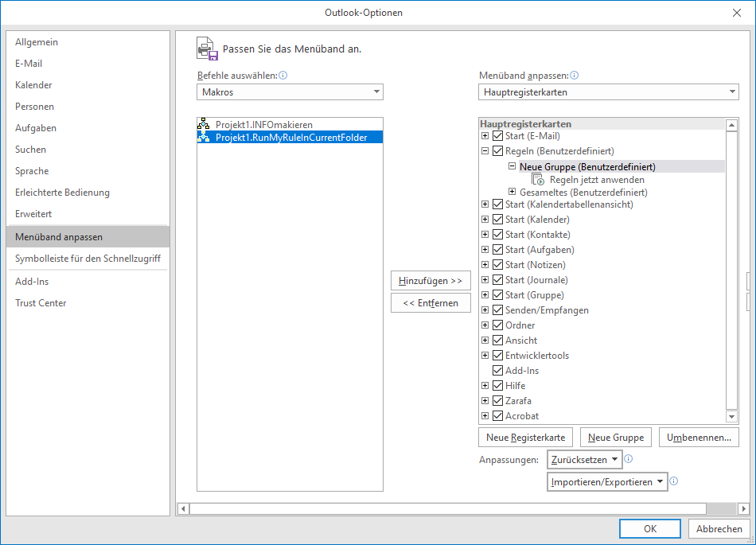Image resolution: width=756 pixels, height=545 pixels.
Task: Click the horizontal scrollbar right arrow
Action: click(743, 508)
